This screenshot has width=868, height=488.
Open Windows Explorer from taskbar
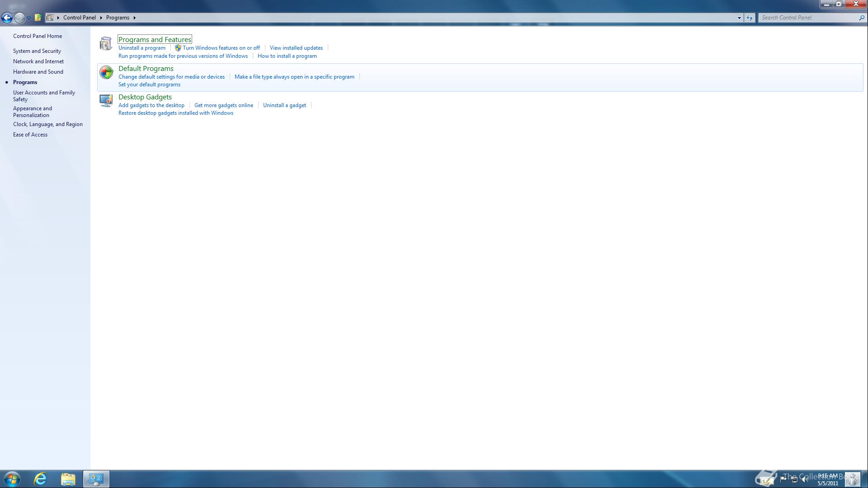pyautogui.click(x=68, y=479)
